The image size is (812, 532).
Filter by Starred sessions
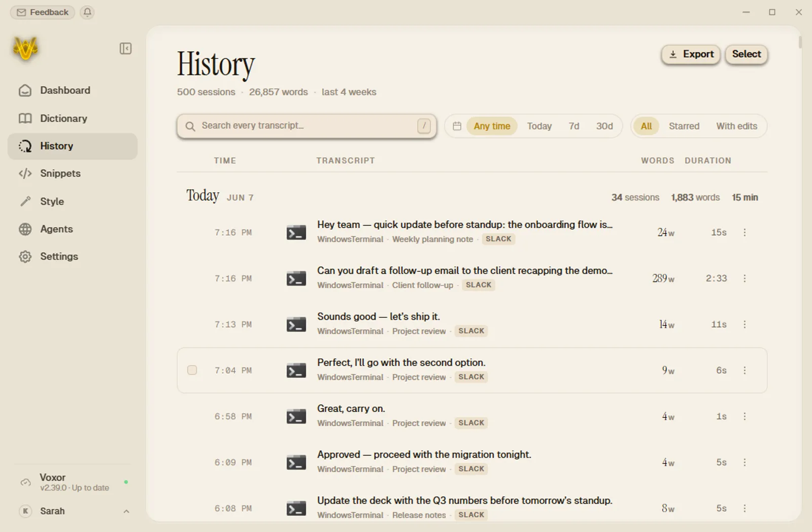pos(684,126)
